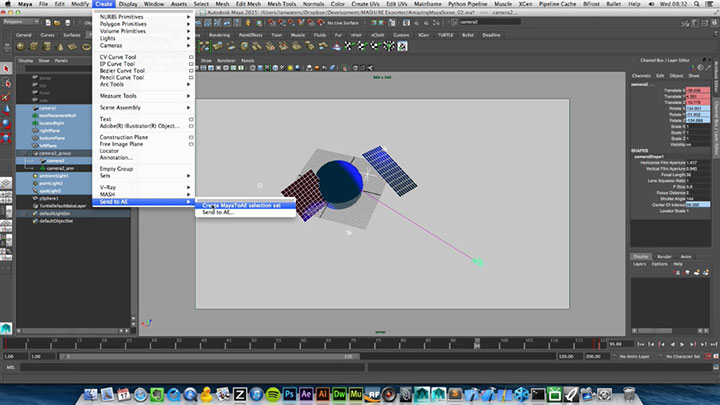
Task: Click current-frame marker on timeline
Action: point(478,343)
